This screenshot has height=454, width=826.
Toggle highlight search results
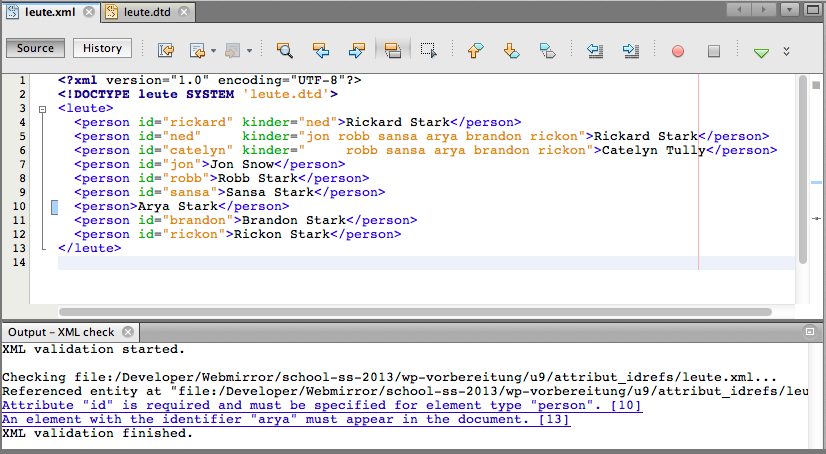click(392, 51)
